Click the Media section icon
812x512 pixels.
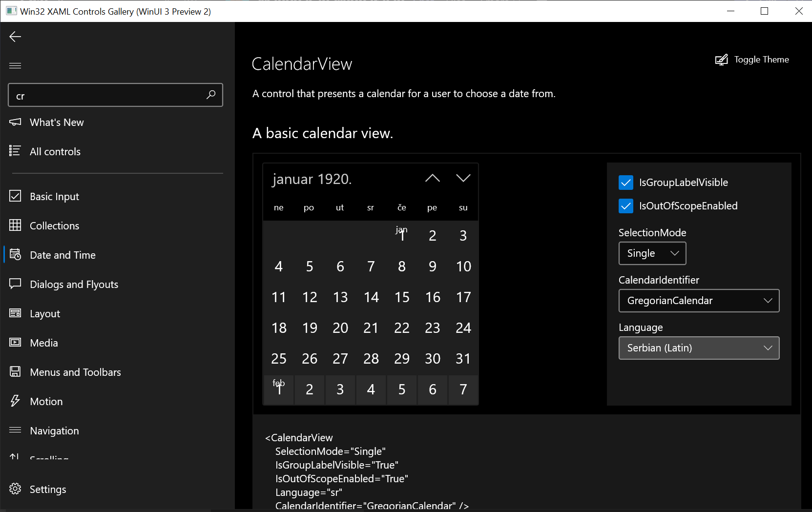[15, 342]
